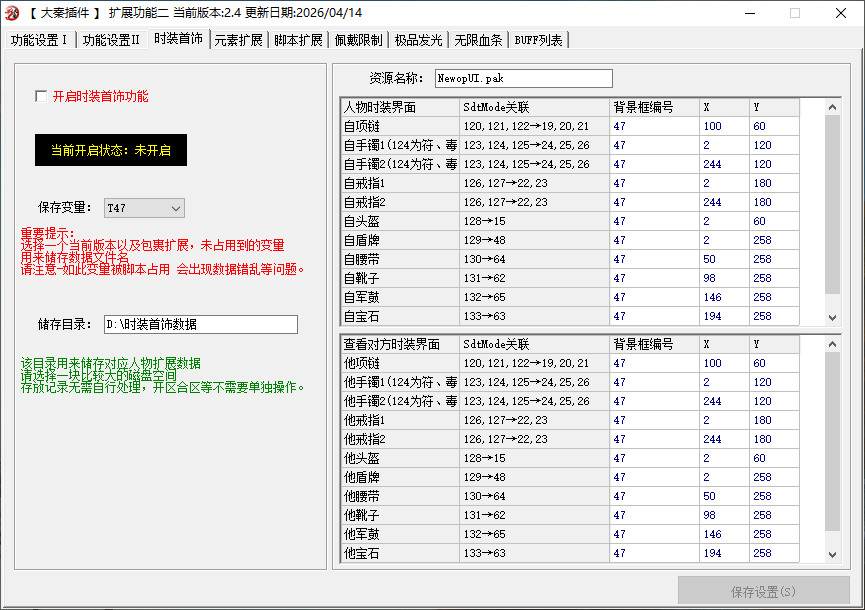Select the 他军鼓 row
The width and height of the screenshot is (865, 610).
pos(570,534)
